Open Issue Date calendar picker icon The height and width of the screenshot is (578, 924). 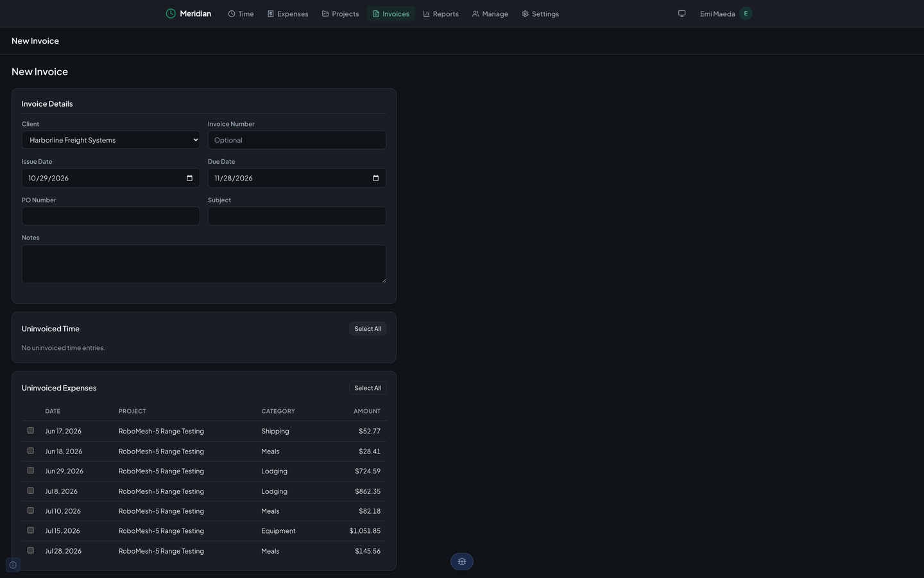189,178
